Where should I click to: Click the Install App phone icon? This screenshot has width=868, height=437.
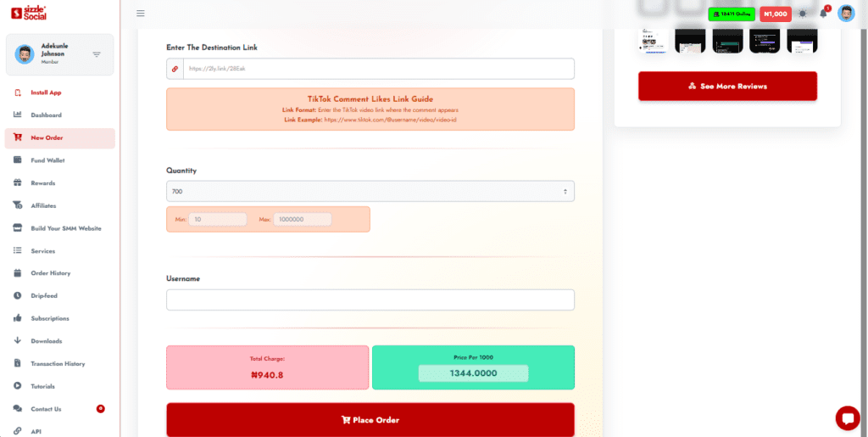pos(18,92)
